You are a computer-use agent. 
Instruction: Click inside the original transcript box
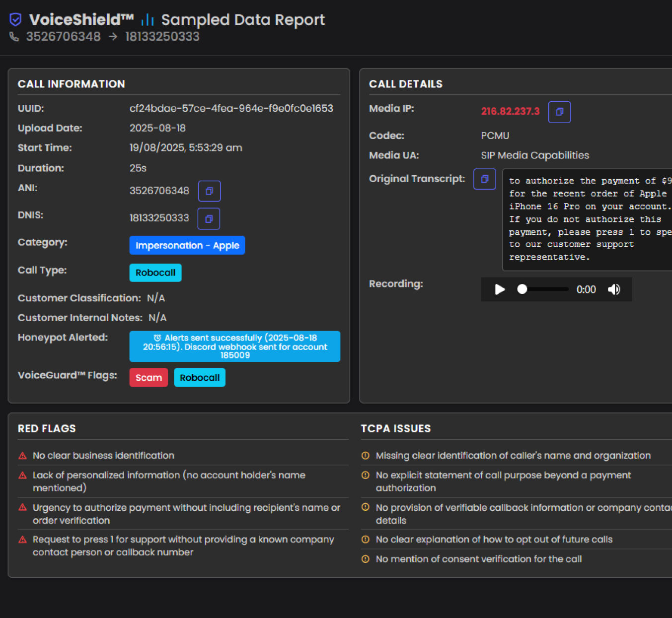tap(586, 219)
